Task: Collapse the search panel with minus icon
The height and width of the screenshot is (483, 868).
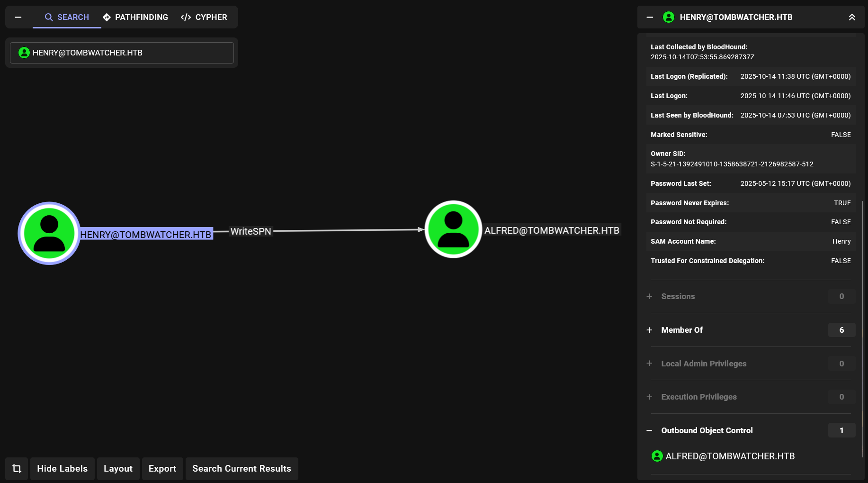Action: [x=18, y=17]
